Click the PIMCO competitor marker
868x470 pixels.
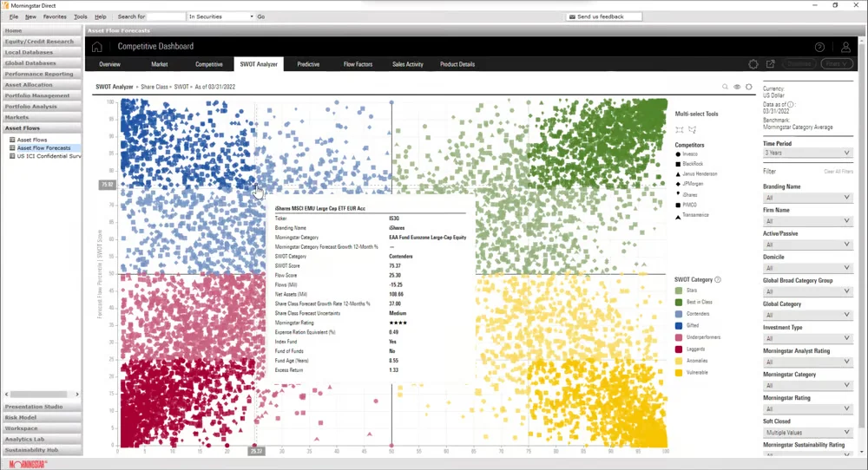point(678,206)
